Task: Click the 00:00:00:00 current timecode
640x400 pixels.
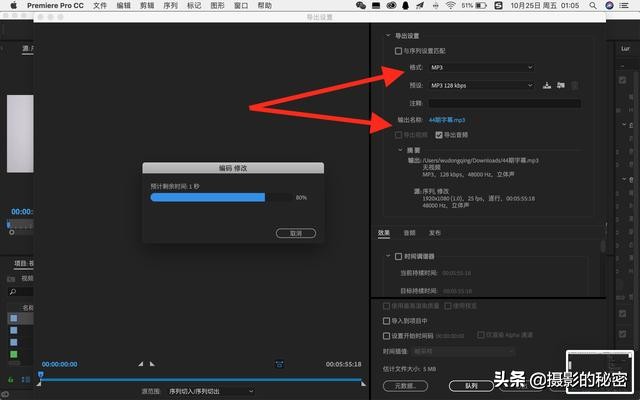Action: coord(60,364)
